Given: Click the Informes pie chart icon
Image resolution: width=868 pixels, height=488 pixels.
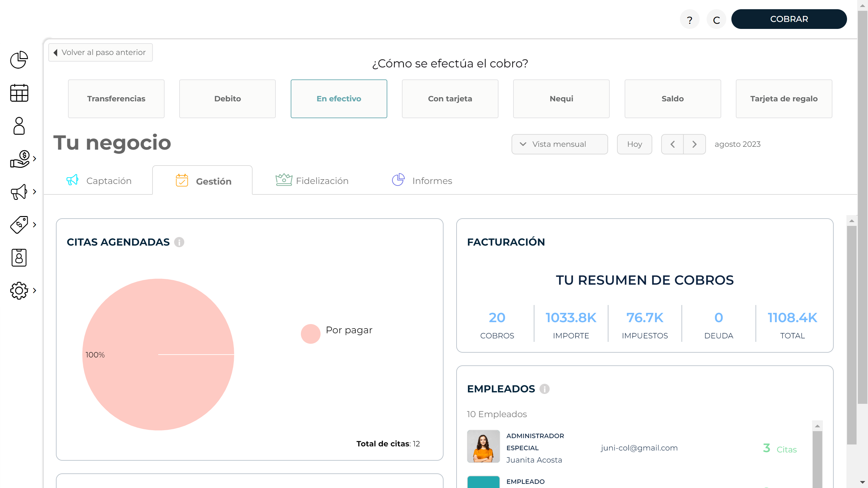Looking at the screenshot, I should 398,180.
